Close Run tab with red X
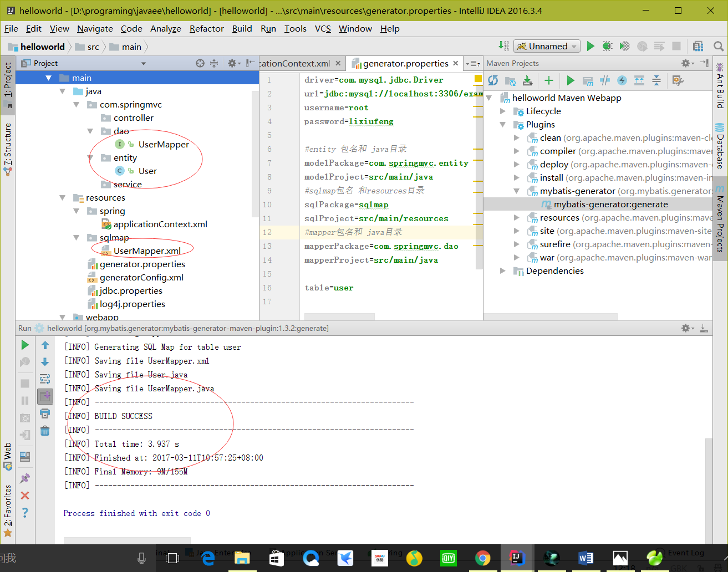 point(25,496)
